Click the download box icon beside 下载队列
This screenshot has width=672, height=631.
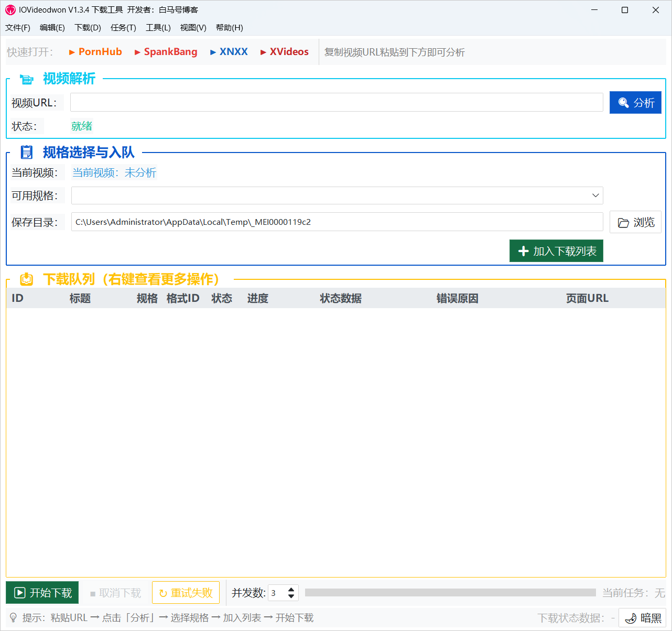tap(26, 279)
